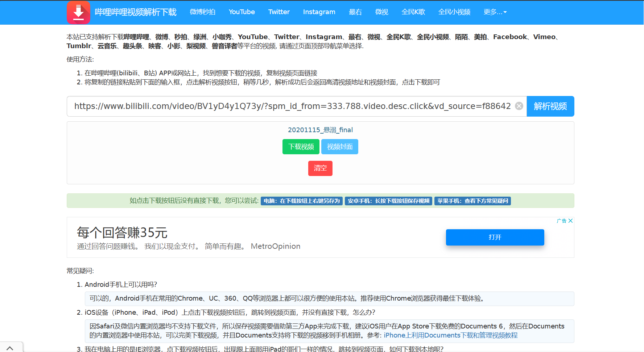Viewport: 644px width, 352px height.
Task: Open 微视 in the navigation bar
Action: click(x=382, y=12)
